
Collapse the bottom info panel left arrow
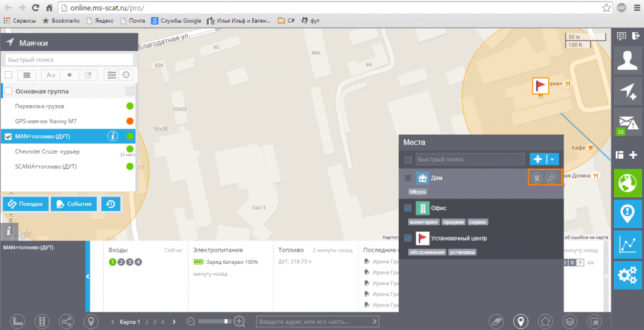click(87, 276)
